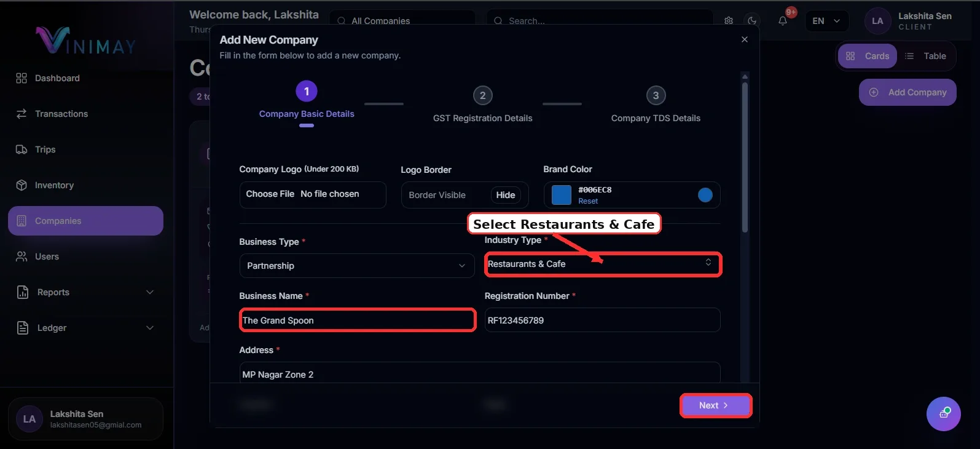
Task: Click the Add Company button
Action: tap(907, 92)
